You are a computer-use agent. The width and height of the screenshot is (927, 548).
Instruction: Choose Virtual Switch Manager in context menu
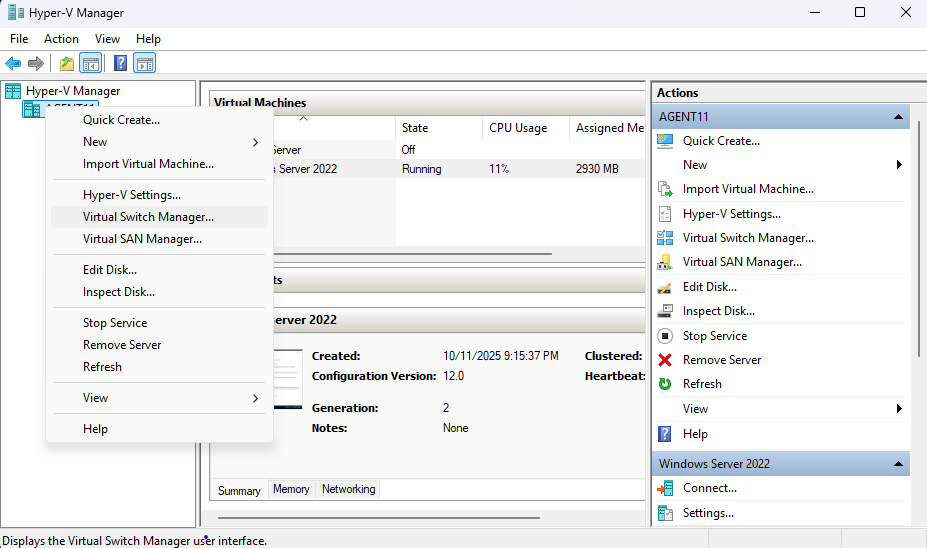(159, 217)
